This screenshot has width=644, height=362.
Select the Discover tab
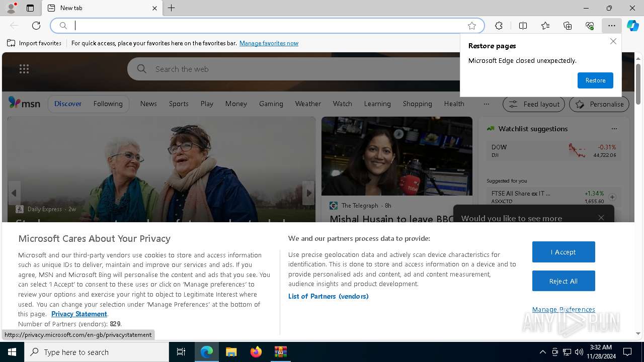click(x=68, y=104)
